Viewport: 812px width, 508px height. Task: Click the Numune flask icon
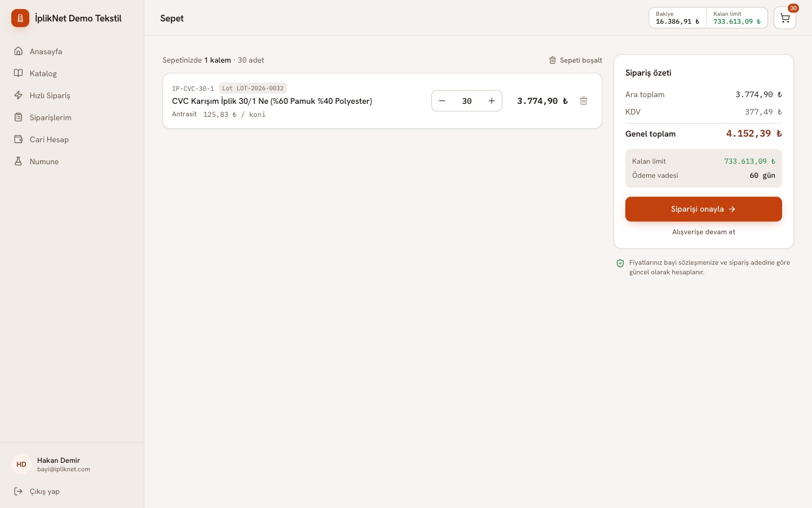coord(19,161)
